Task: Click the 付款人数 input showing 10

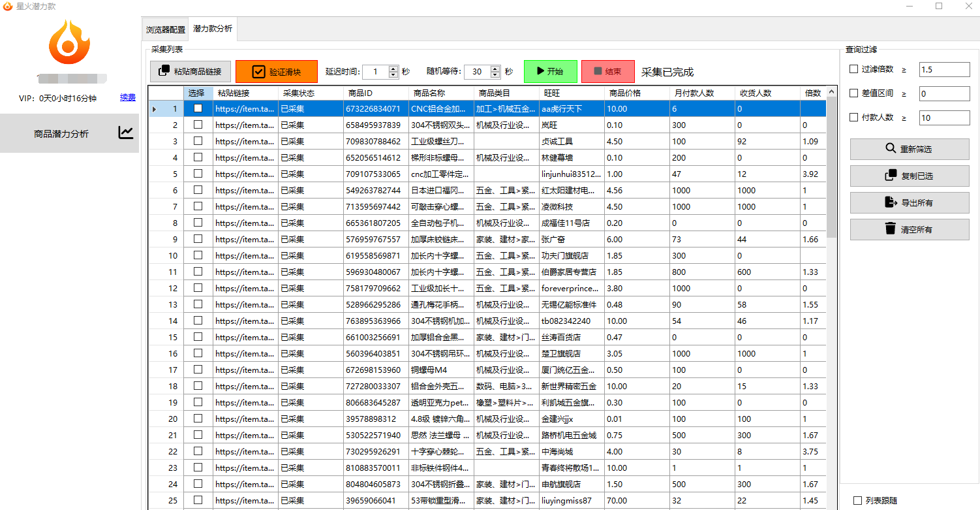Action: pyautogui.click(x=945, y=118)
